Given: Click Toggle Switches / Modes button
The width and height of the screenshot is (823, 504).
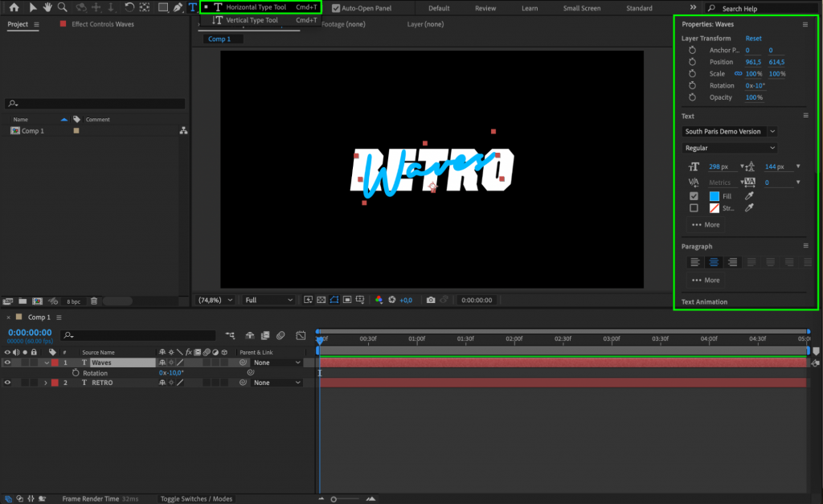Looking at the screenshot, I should 196,498.
